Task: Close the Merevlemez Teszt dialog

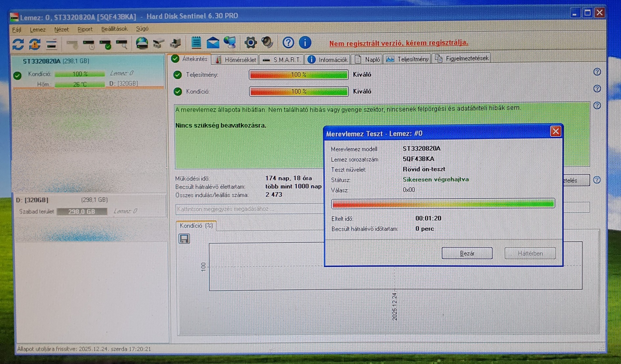Action: tap(556, 132)
